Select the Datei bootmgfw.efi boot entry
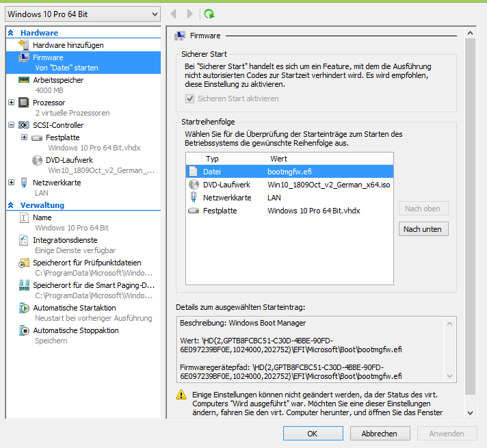The width and height of the screenshot is (487, 448). point(289,172)
